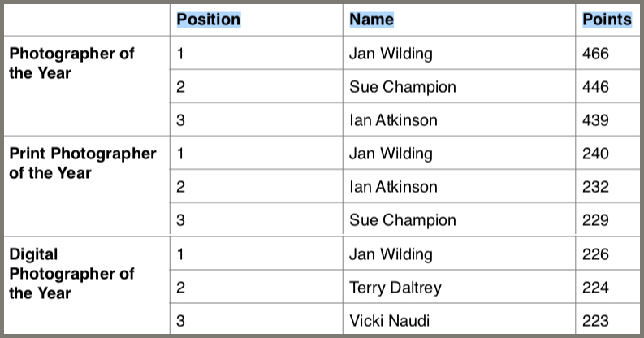Click the 226 points cell
644x338 pixels.
pyautogui.click(x=595, y=254)
